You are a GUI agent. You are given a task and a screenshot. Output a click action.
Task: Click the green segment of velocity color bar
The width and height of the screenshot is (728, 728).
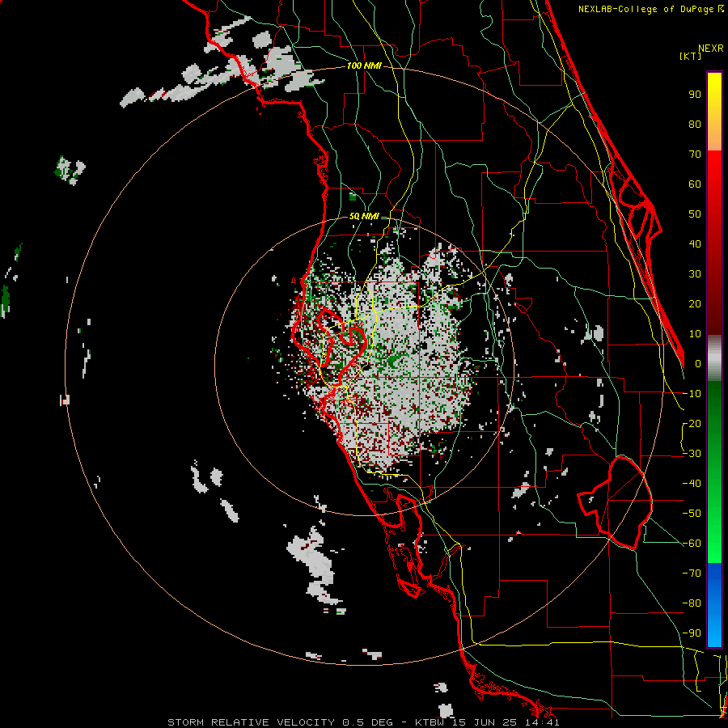point(714,472)
